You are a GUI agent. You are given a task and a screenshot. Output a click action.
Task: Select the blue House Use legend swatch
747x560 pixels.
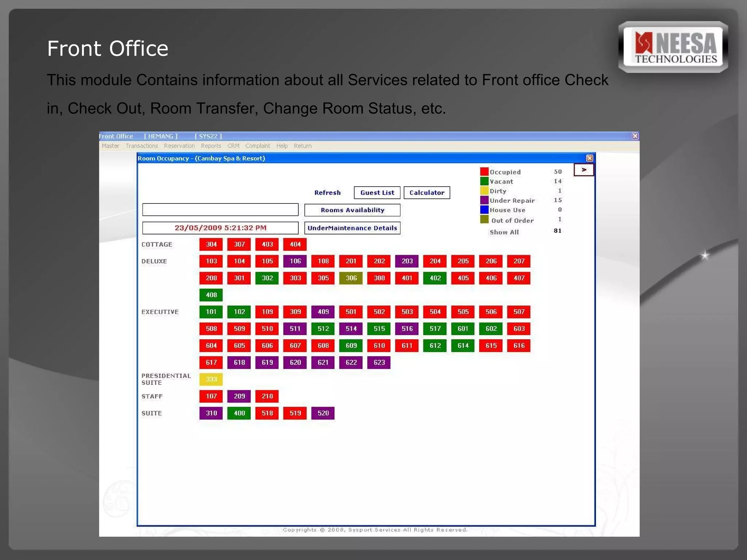pyautogui.click(x=484, y=210)
